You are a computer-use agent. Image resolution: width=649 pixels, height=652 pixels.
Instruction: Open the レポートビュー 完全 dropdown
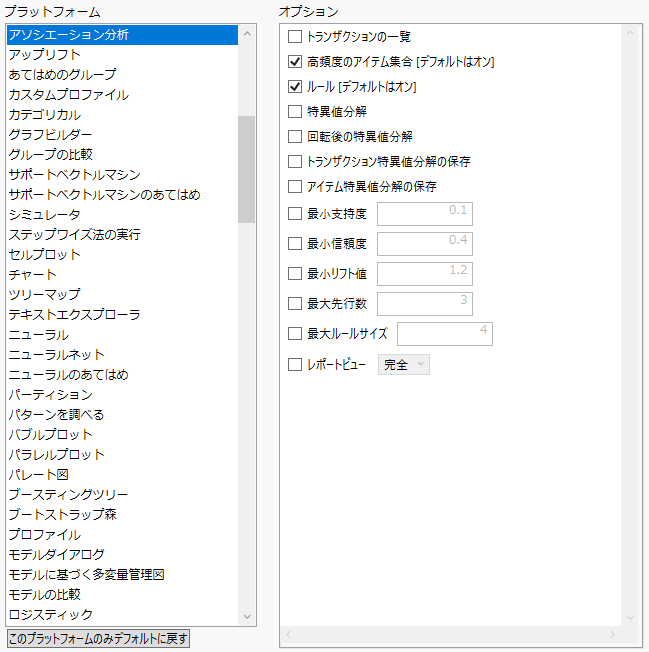click(404, 365)
